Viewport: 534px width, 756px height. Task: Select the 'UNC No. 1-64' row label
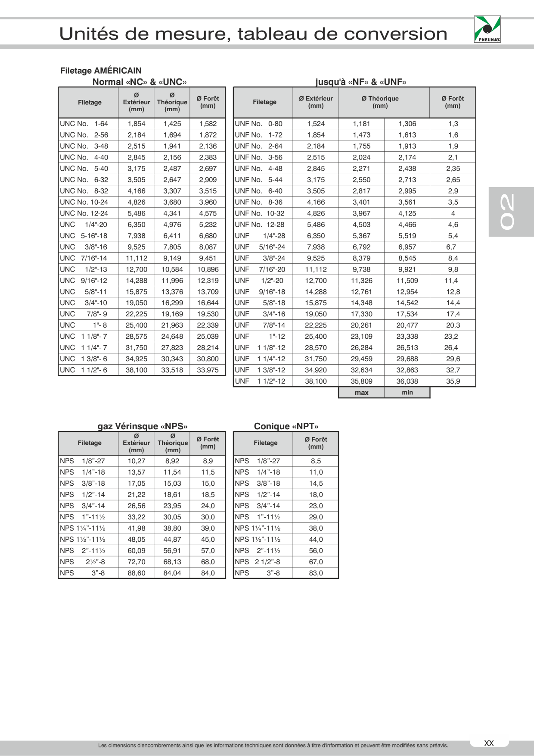click(84, 124)
